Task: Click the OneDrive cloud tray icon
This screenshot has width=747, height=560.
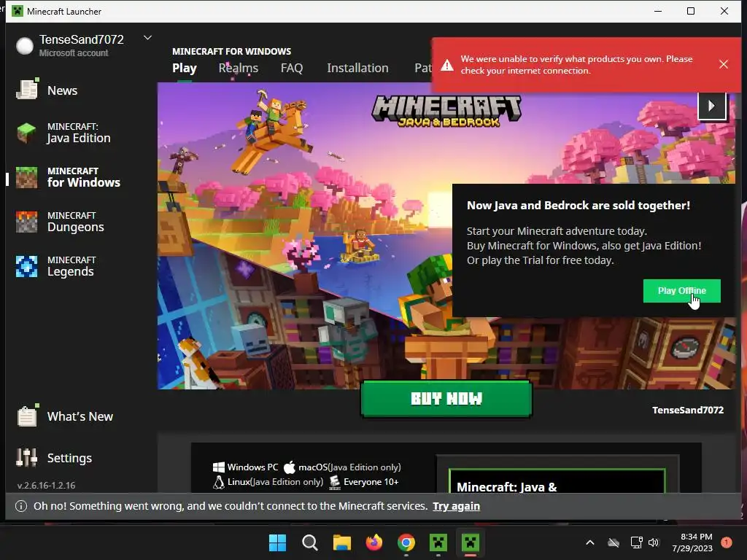Action: pos(614,542)
